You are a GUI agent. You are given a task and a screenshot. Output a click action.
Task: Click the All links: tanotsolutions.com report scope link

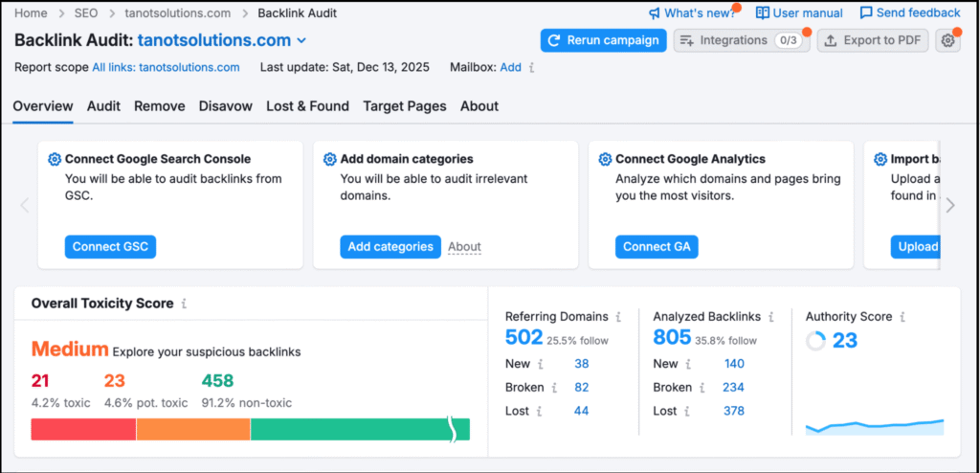tap(167, 68)
